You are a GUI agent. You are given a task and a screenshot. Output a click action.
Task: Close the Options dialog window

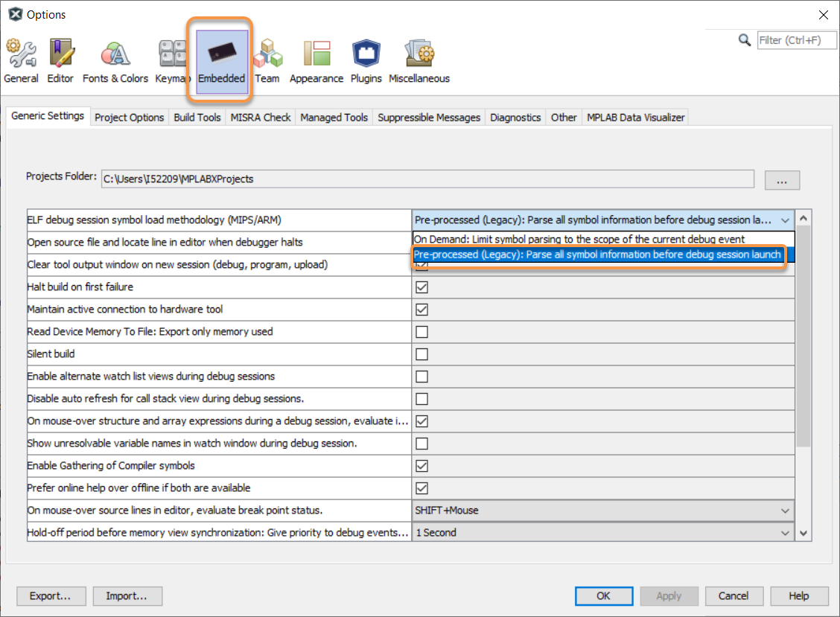(x=824, y=15)
